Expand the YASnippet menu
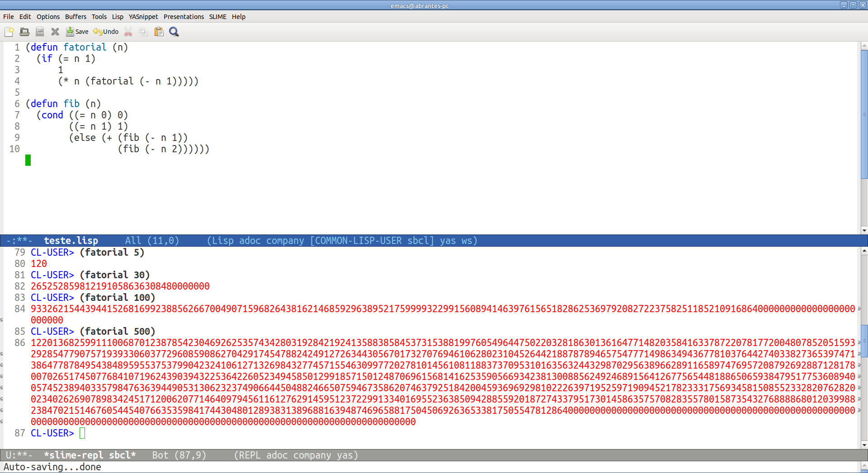The width and height of the screenshot is (868, 473). tap(143, 17)
